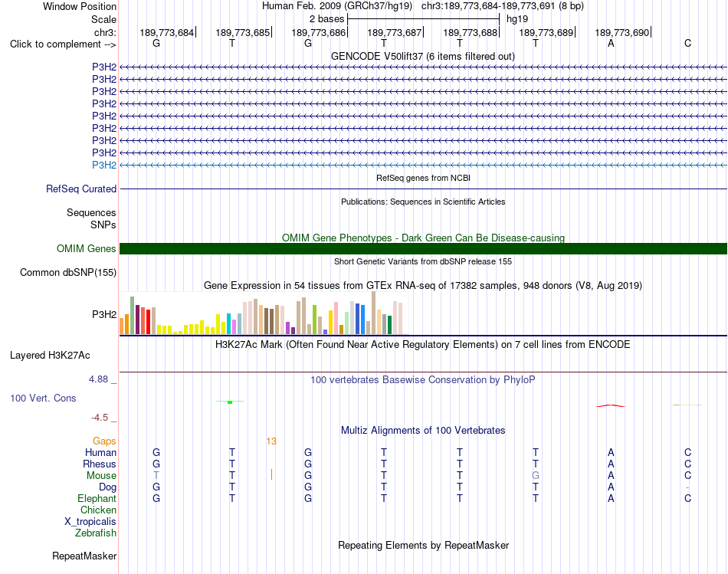Click the Window Position label

tap(80, 6)
